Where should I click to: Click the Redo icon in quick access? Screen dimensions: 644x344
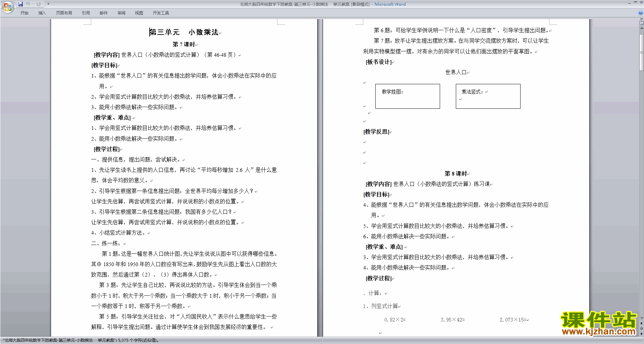tap(39, 4)
